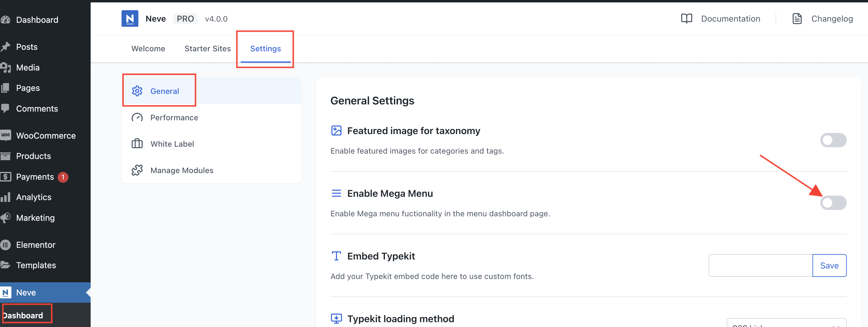Click the Manage Modules puzzle icon
This screenshot has height=327, width=868.
(137, 170)
